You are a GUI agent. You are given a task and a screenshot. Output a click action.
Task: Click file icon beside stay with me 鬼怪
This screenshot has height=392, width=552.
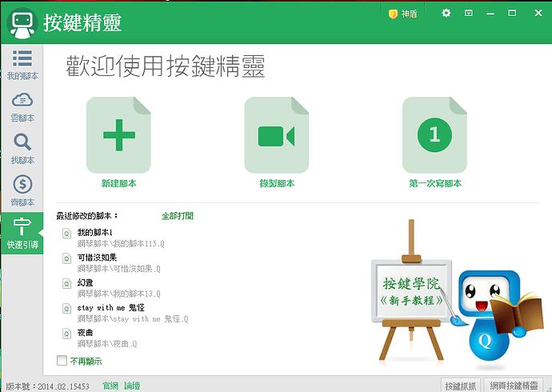[66, 308]
